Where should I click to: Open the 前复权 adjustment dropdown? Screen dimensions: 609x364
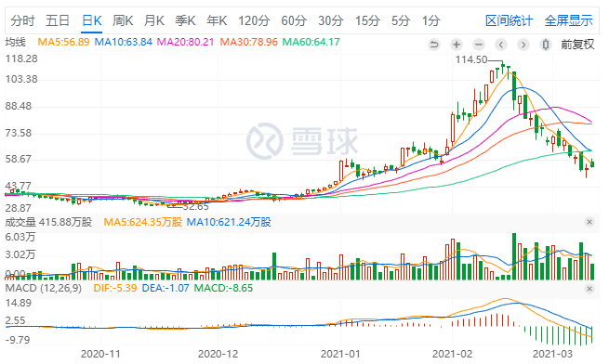(x=577, y=45)
